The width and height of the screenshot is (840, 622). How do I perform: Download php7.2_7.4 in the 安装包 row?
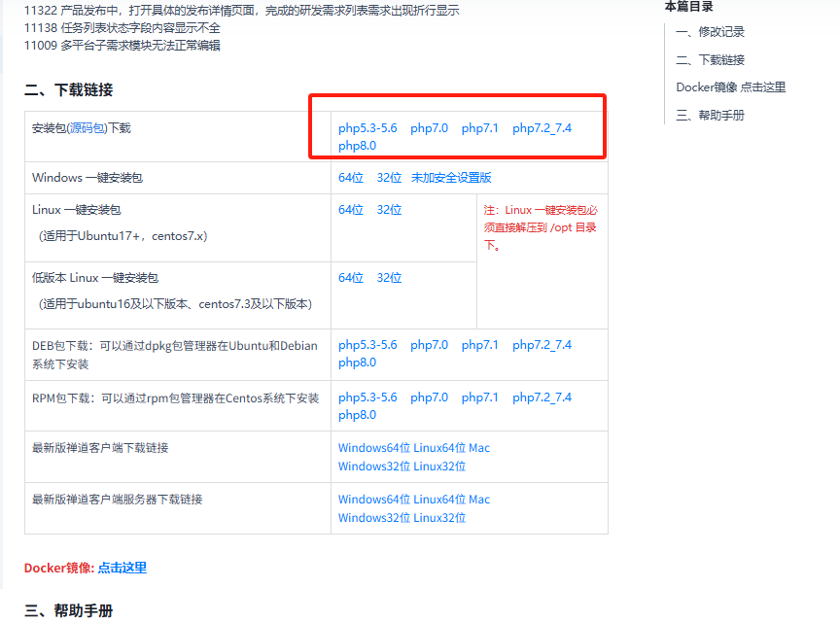pyautogui.click(x=542, y=128)
